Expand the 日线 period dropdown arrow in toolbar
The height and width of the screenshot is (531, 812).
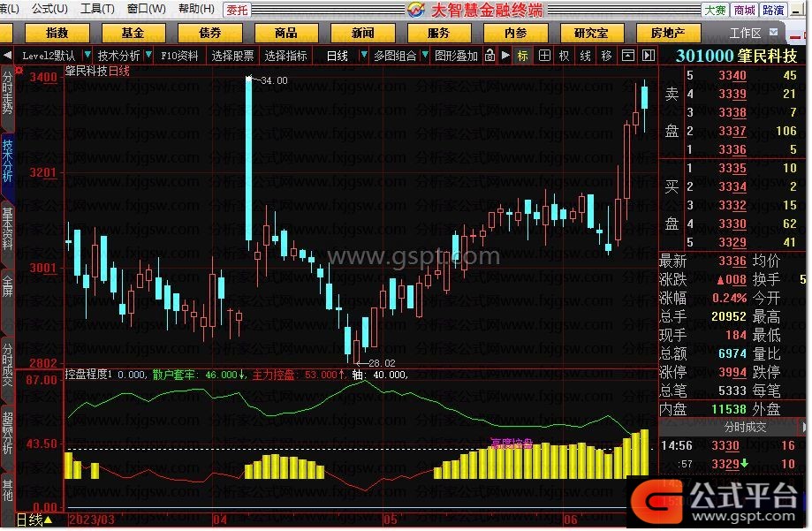click(x=363, y=55)
